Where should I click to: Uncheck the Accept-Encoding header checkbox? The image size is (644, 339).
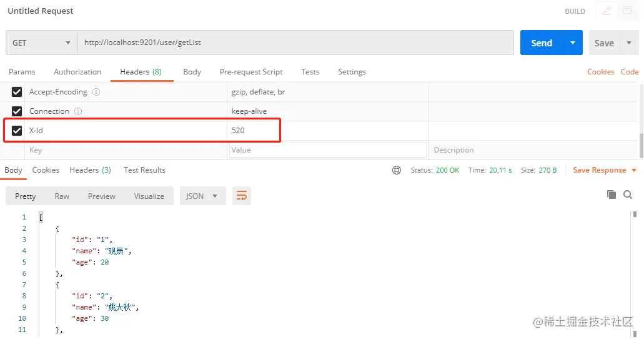point(17,92)
